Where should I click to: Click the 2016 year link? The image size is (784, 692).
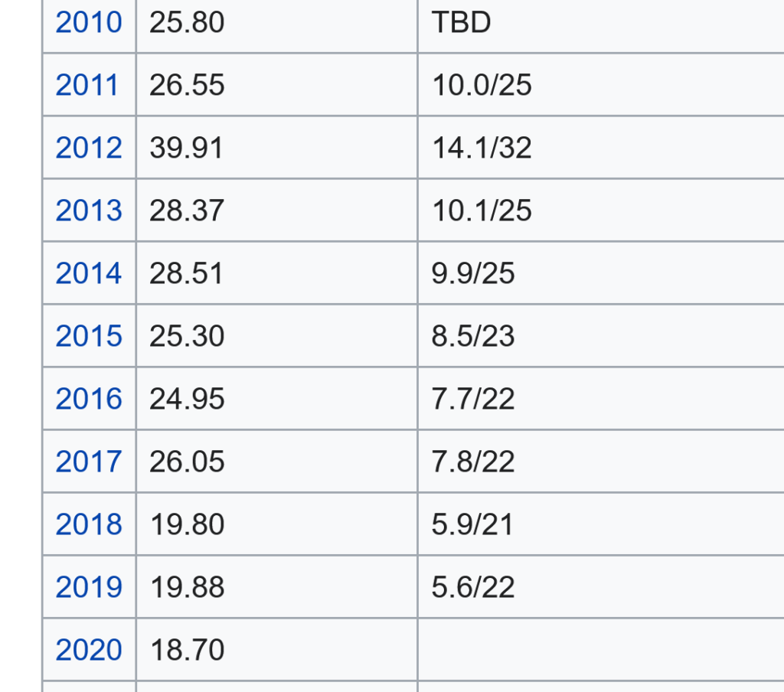(x=89, y=399)
